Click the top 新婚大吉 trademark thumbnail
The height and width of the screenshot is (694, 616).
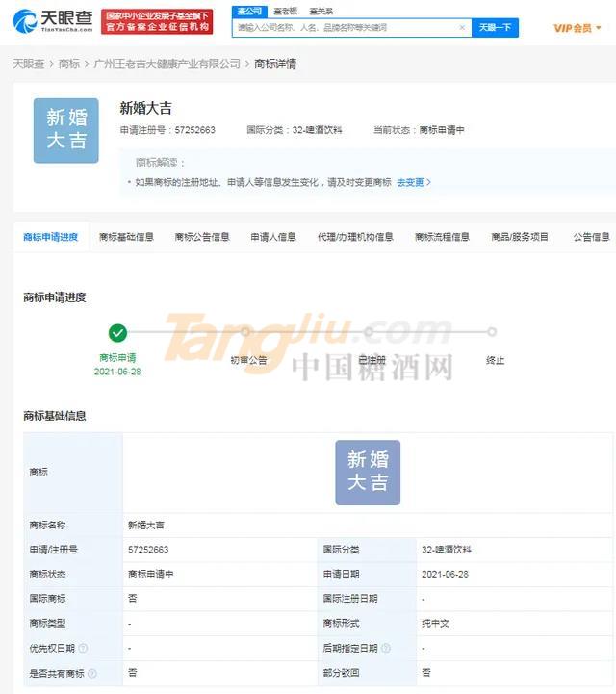coord(66,131)
